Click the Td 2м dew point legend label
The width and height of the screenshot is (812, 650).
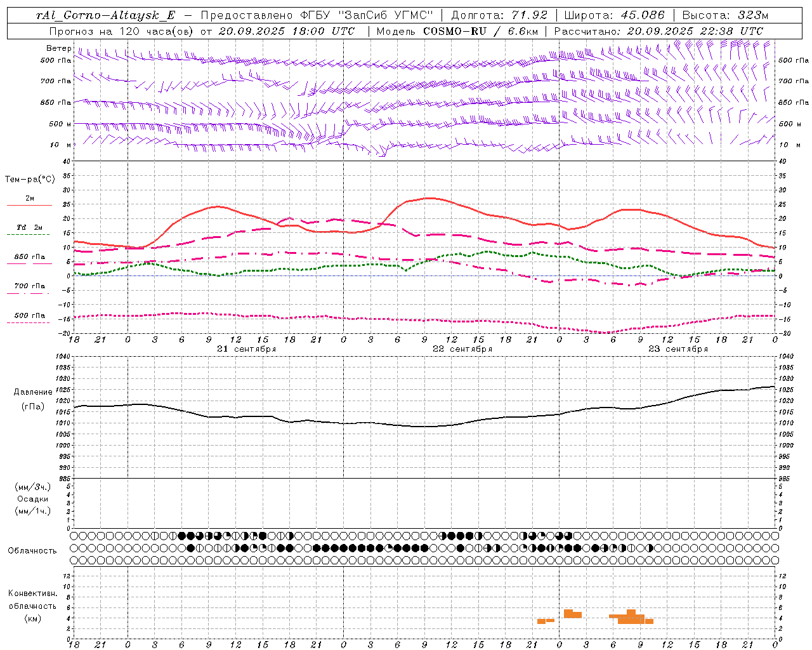pos(29,227)
